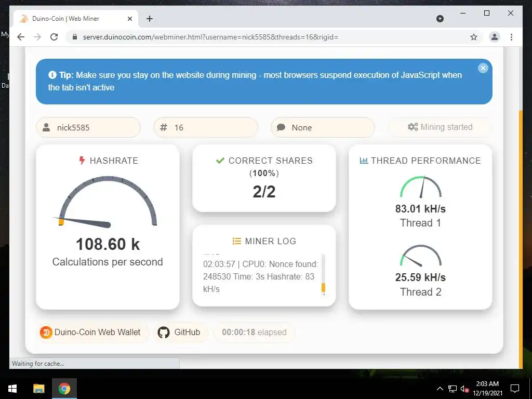Click the network tray icon
The width and height of the screenshot is (532, 399).
tap(453, 389)
